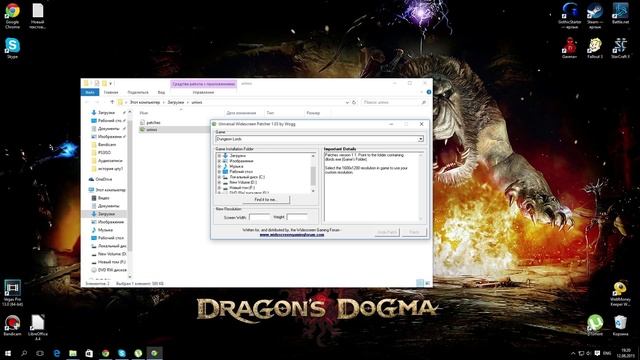Open the Vegas Pro 13.0 desktop shortcut
The image size is (640, 360).
click(x=12, y=293)
